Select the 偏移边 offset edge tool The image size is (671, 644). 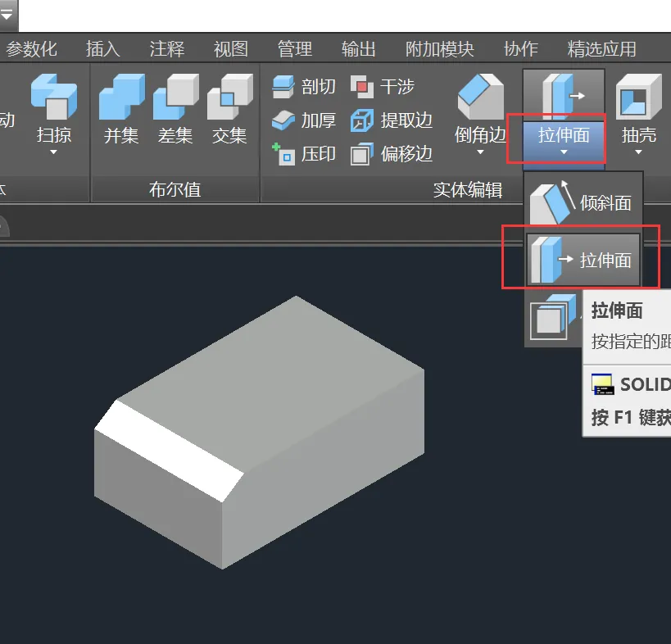(x=391, y=153)
